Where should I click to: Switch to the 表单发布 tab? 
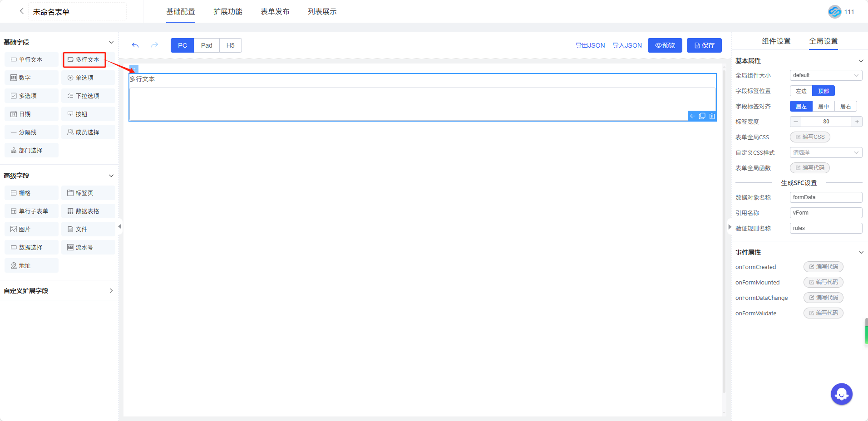point(275,12)
